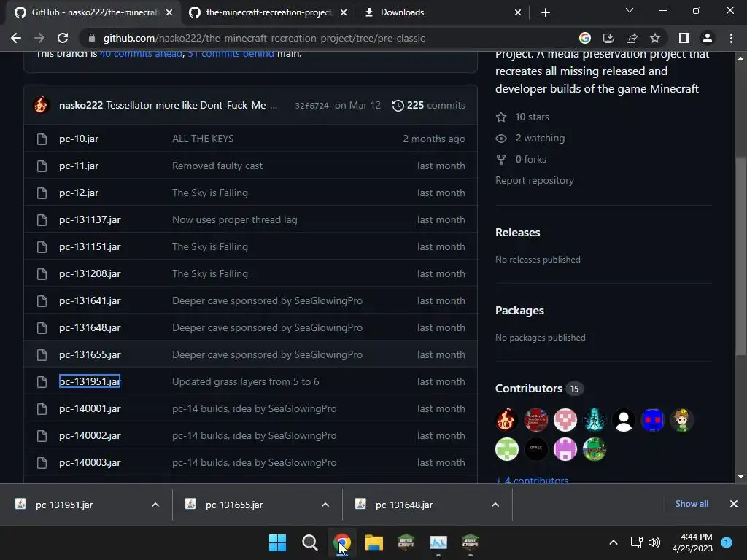747x560 pixels.
Task: Open commit hash 32f6724
Action: pos(311,106)
